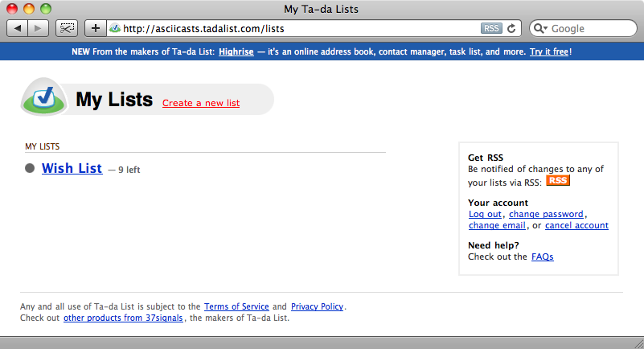644x349 pixels.
Task: Open the Highrise link in banner
Action: [236, 51]
